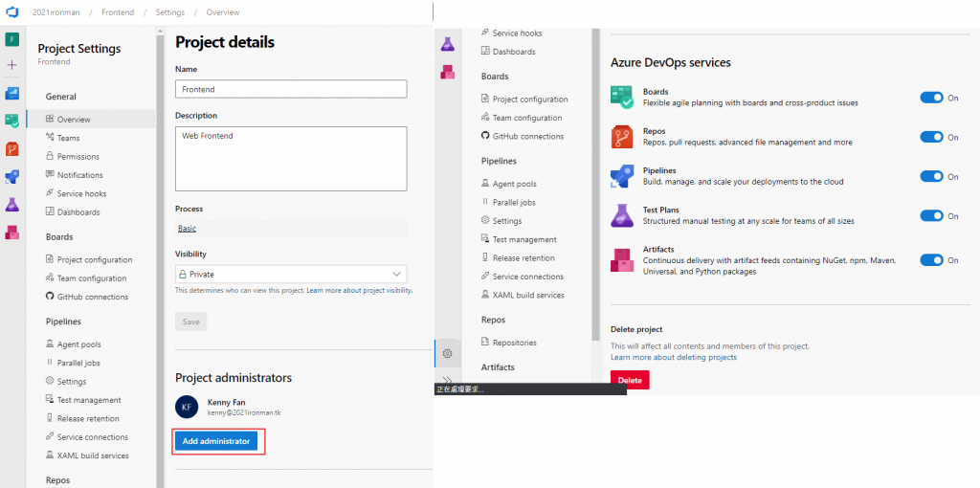This screenshot has height=488, width=980.
Task: Click the Basic process link
Action: pyautogui.click(x=187, y=229)
